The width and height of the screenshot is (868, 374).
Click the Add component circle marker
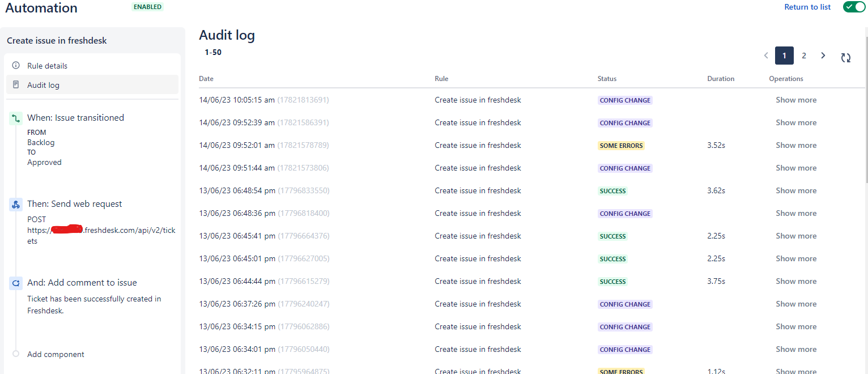(x=16, y=354)
